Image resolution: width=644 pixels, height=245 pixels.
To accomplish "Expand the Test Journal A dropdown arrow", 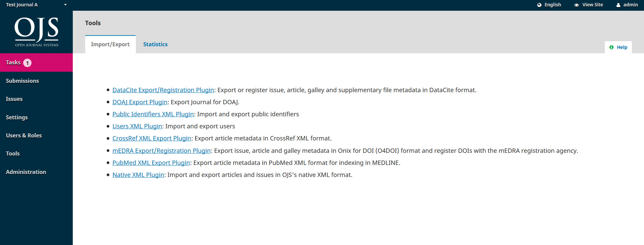I will tap(65, 5).
